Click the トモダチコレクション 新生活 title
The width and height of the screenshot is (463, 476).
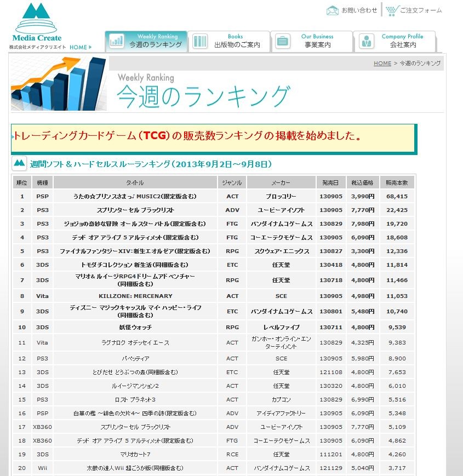pos(135,265)
